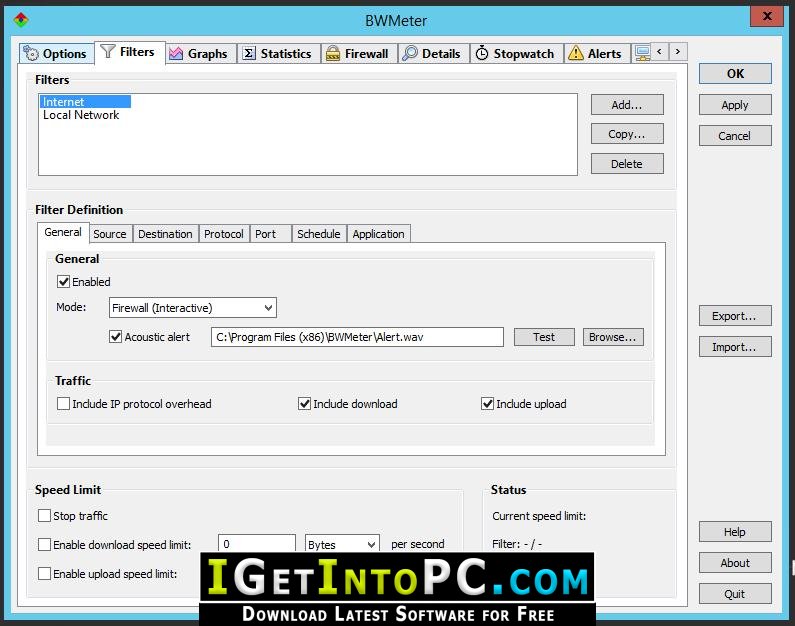The image size is (795, 626).
Task: Check Enable upload speed limit
Action: click(45, 573)
